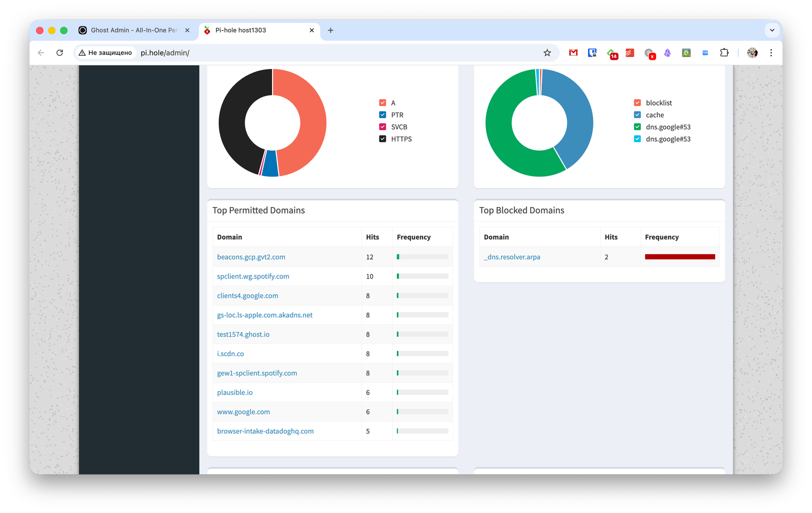Open a new browser tab

click(330, 30)
